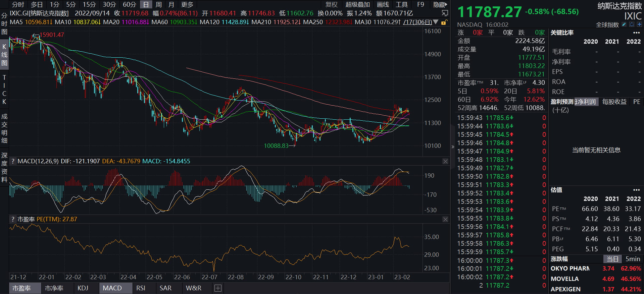The width and height of the screenshot is (644, 294).
Task: Select the 5分 five-minute period
Action: [x=71, y=5]
